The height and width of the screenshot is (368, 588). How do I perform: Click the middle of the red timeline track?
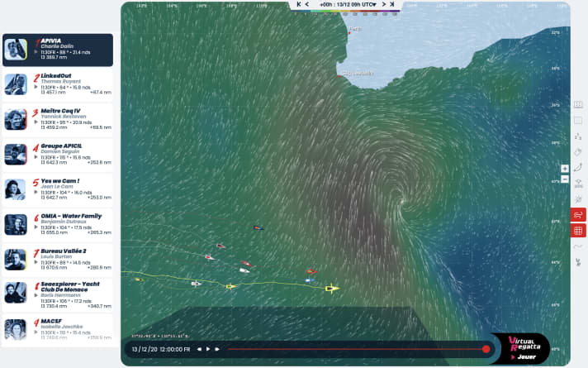pos(356,349)
